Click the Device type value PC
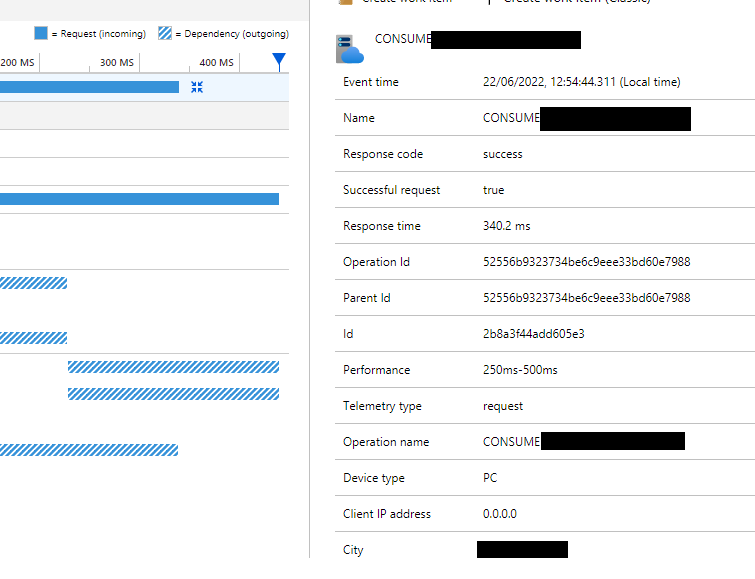 tap(490, 478)
